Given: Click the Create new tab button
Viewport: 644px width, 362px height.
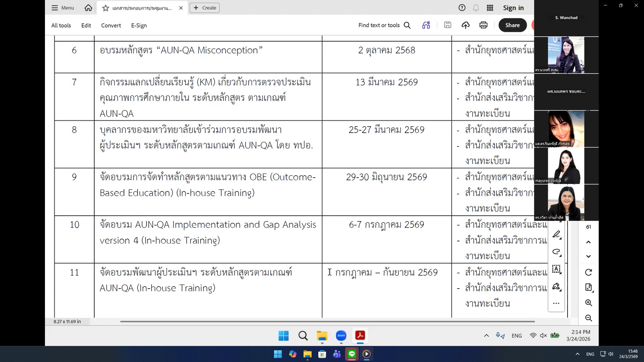Looking at the screenshot, I should 205,8.
